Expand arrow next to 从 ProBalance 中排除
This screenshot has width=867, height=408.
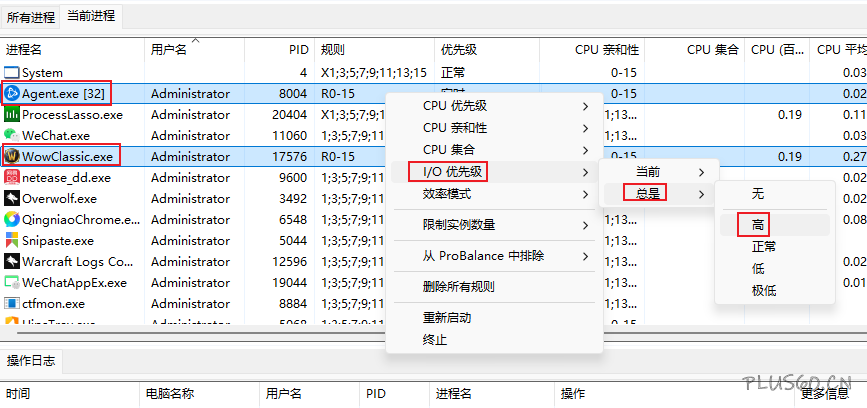pos(585,257)
